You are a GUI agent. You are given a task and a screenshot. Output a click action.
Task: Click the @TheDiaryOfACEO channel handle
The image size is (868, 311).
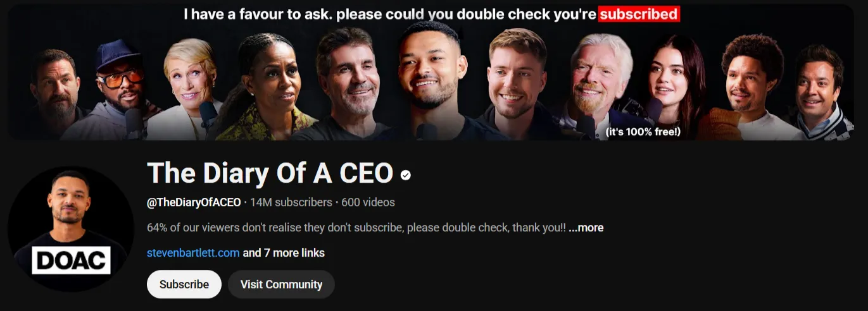(194, 202)
